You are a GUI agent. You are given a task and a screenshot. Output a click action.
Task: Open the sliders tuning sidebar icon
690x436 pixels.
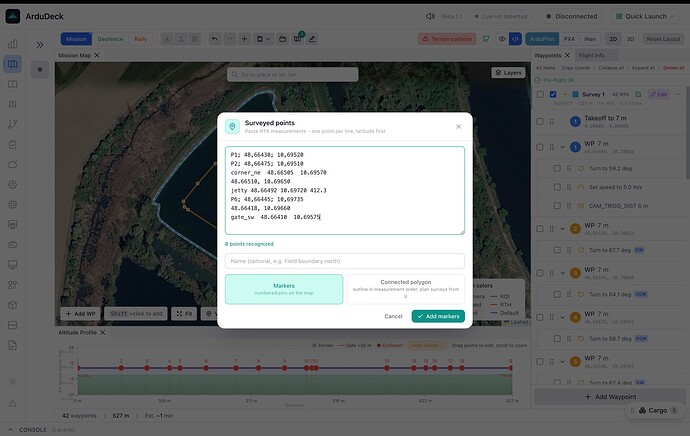point(13,104)
